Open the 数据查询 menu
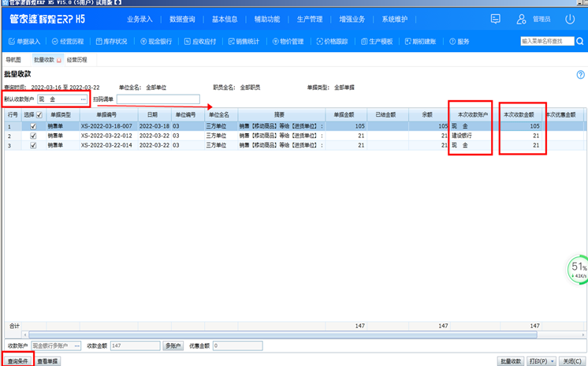588x366 pixels. [x=183, y=18]
